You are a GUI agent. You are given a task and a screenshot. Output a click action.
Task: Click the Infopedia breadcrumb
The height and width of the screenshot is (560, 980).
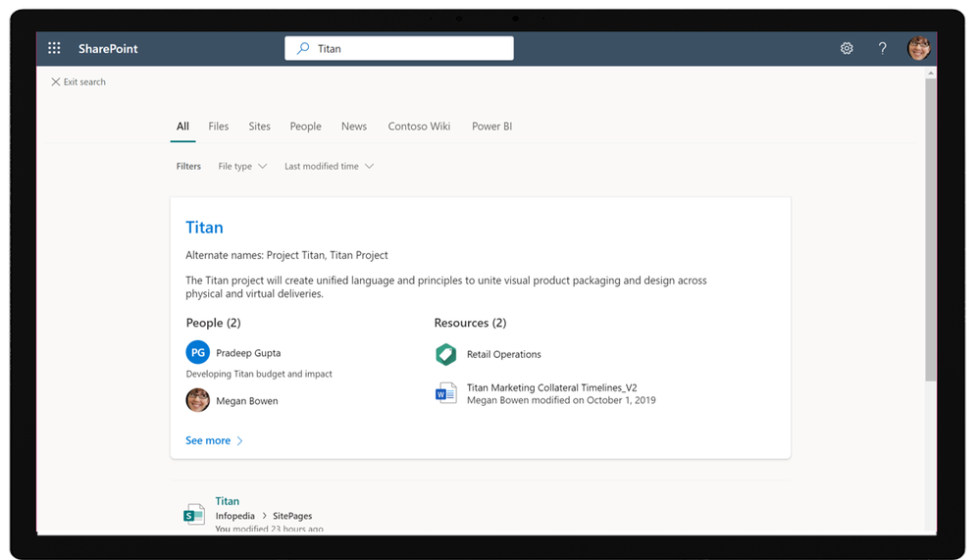coord(235,516)
